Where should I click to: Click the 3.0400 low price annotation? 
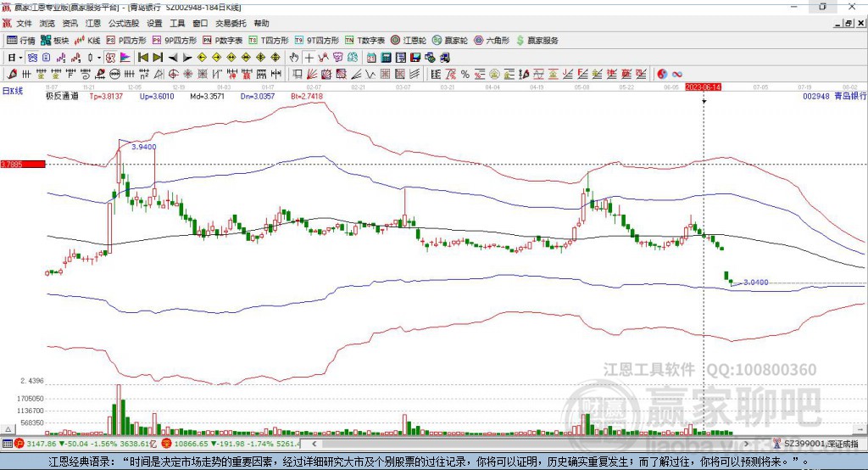[x=755, y=283]
